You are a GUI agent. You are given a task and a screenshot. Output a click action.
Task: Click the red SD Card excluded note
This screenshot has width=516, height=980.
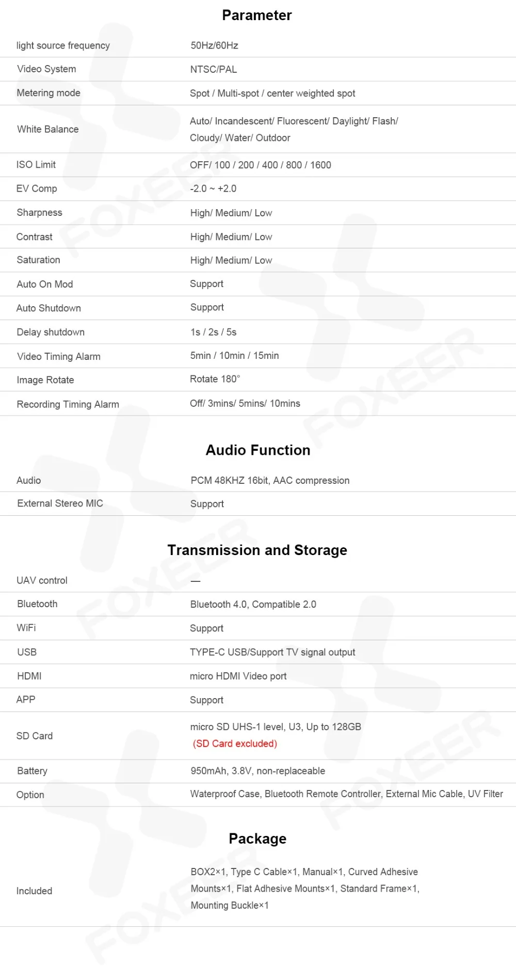235,744
